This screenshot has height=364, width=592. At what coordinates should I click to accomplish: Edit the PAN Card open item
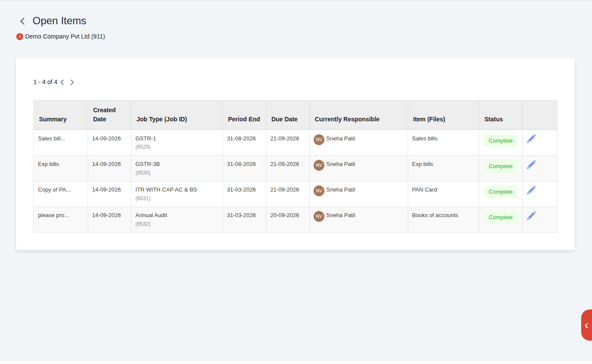531,190
